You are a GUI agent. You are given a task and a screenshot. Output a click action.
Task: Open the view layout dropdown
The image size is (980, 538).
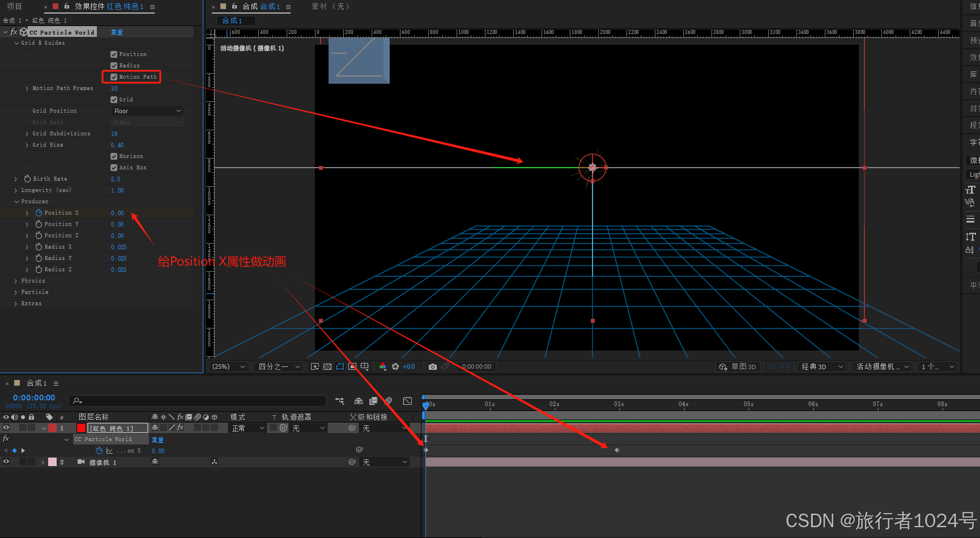938,367
